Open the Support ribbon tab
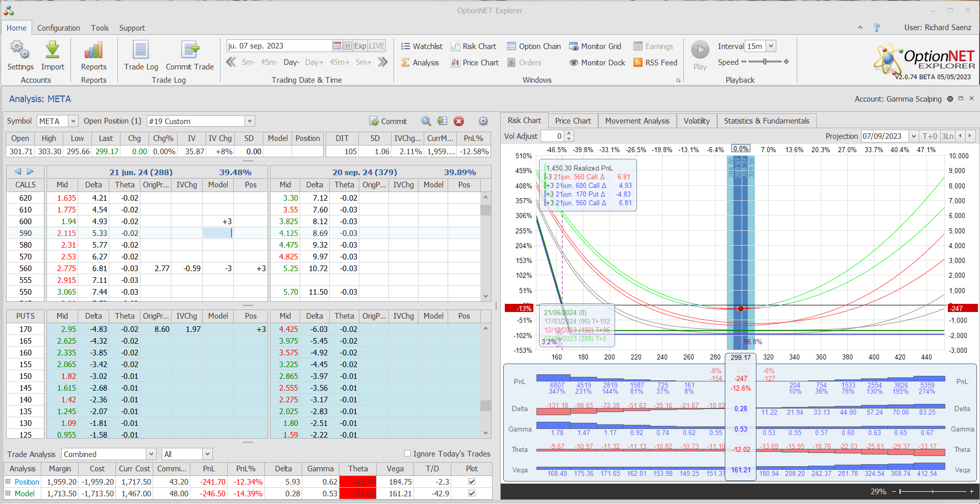This screenshot has height=504, width=980. tap(132, 28)
